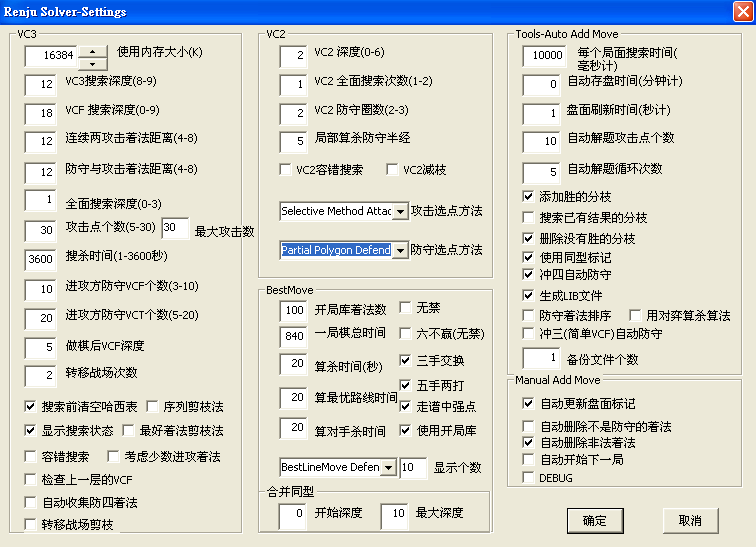This screenshot has height=547, width=756.
Task: Toggle the VC2减枝 checkbox
Action: coord(392,170)
